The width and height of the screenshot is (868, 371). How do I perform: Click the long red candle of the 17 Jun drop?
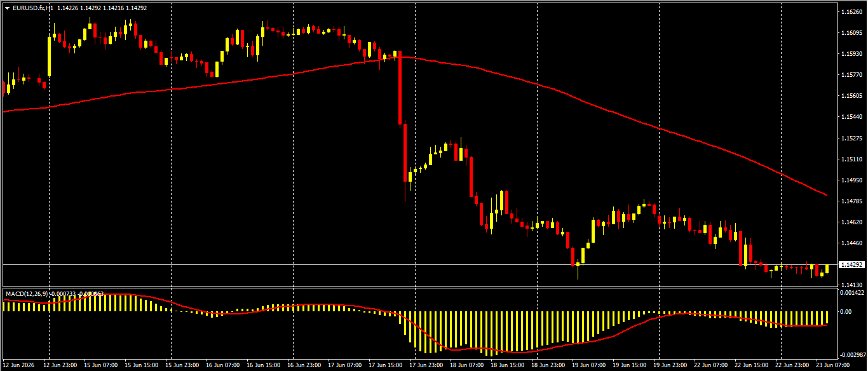(x=400, y=89)
